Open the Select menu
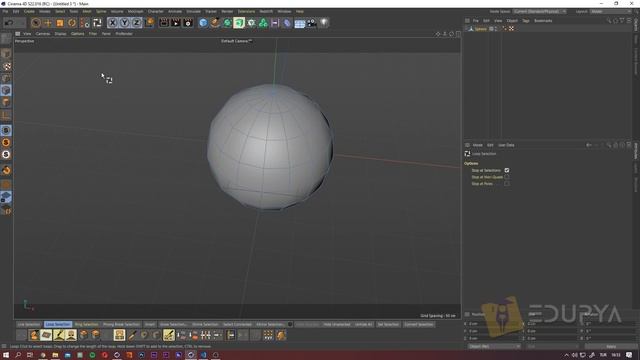Screen dimensions: 640x360 (60, 11)
